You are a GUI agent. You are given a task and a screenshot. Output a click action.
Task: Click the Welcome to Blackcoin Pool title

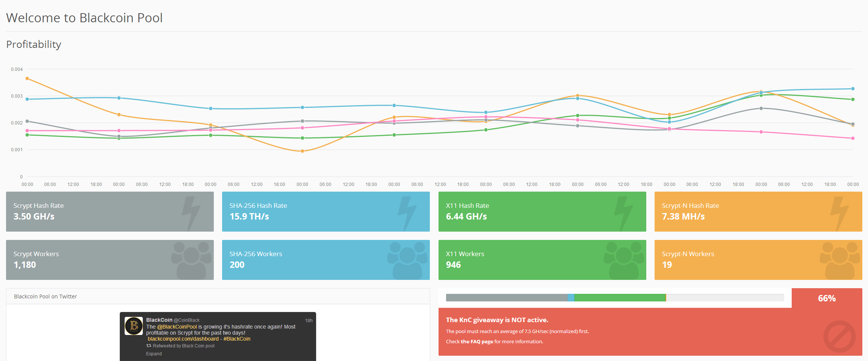click(84, 18)
